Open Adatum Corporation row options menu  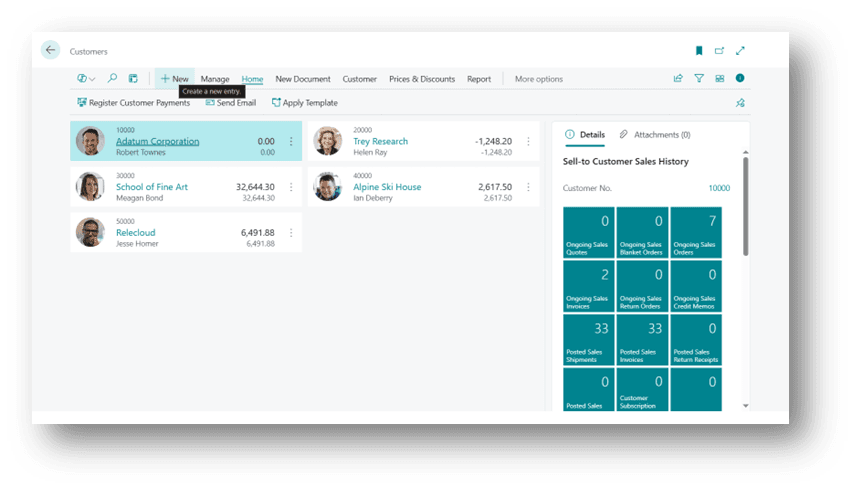click(291, 142)
